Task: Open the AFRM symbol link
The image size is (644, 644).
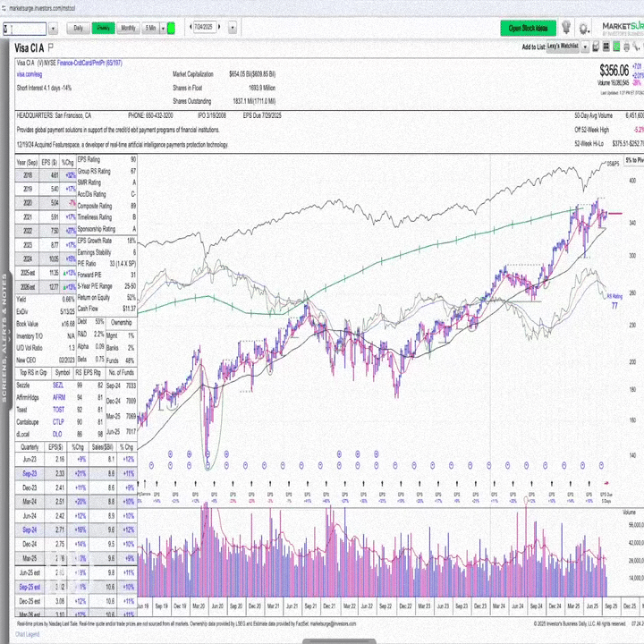Action: click(x=59, y=397)
